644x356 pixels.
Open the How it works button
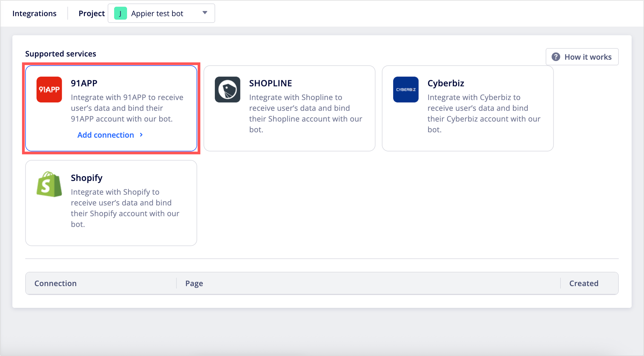click(582, 57)
